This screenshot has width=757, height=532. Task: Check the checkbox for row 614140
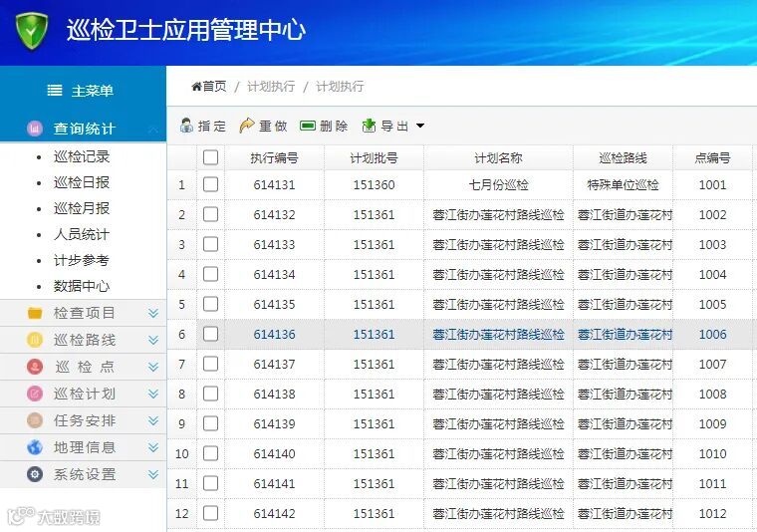210,453
